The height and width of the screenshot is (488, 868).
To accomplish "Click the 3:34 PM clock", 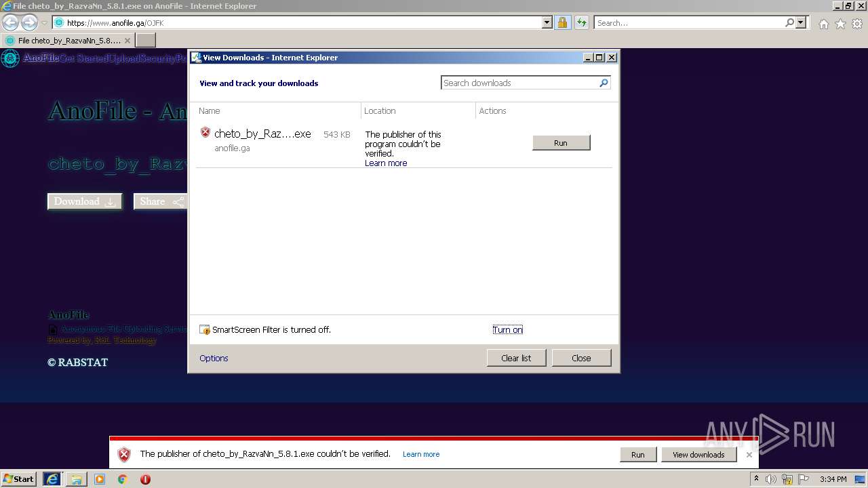I will 833,479.
